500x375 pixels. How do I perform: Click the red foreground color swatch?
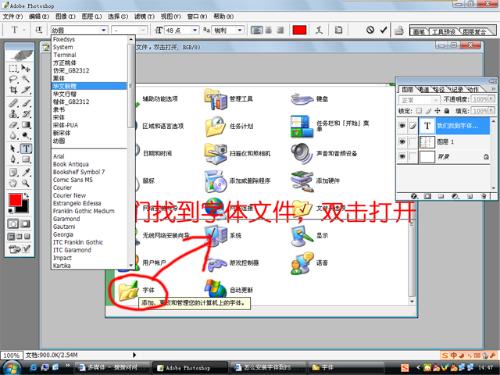15,200
